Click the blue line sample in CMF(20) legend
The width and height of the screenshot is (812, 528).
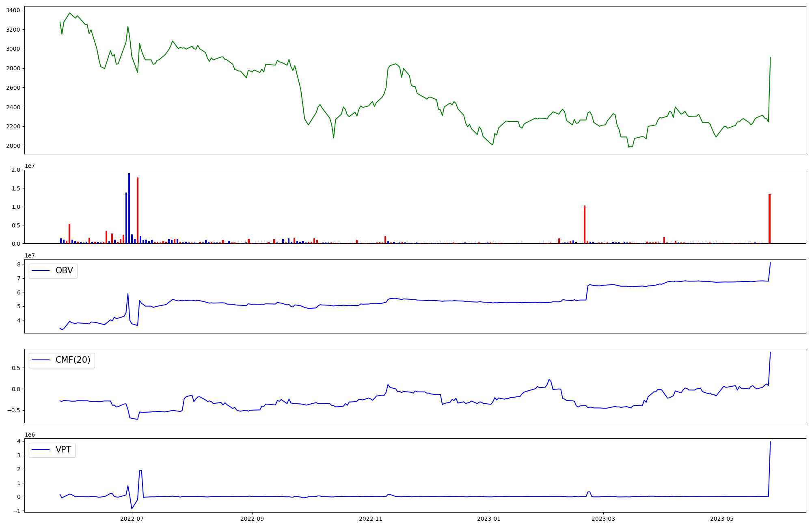41,360
